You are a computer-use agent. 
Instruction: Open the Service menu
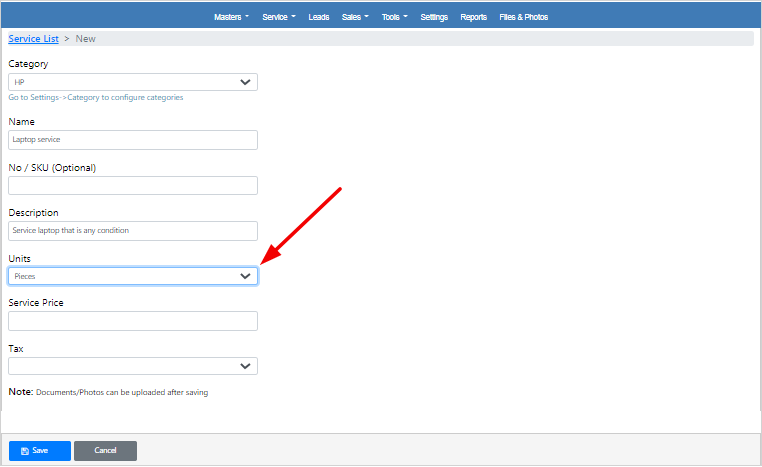click(278, 17)
